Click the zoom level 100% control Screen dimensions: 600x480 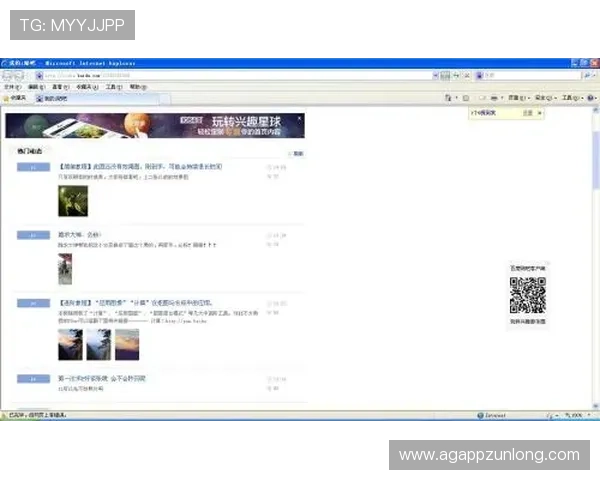(577, 415)
